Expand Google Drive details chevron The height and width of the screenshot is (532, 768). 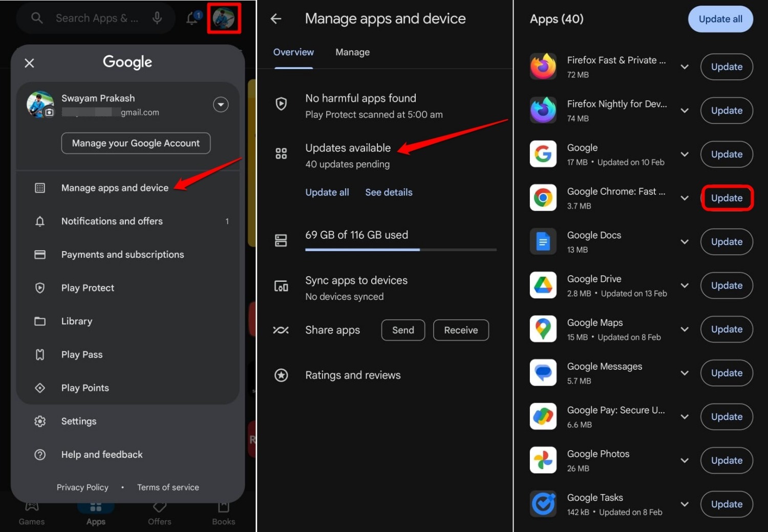[x=685, y=285]
